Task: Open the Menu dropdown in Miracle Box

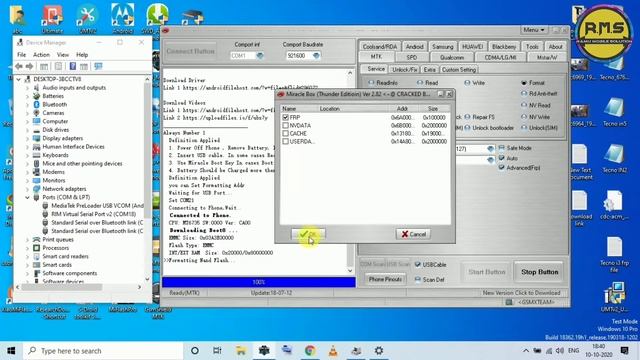Action: [x=534, y=30]
